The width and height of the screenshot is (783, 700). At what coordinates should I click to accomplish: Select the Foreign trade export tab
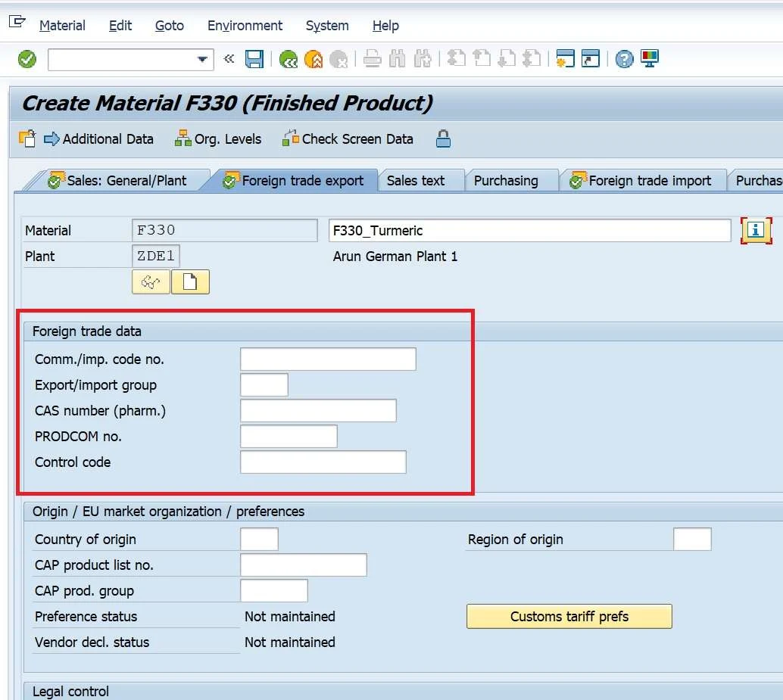(294, 181)
